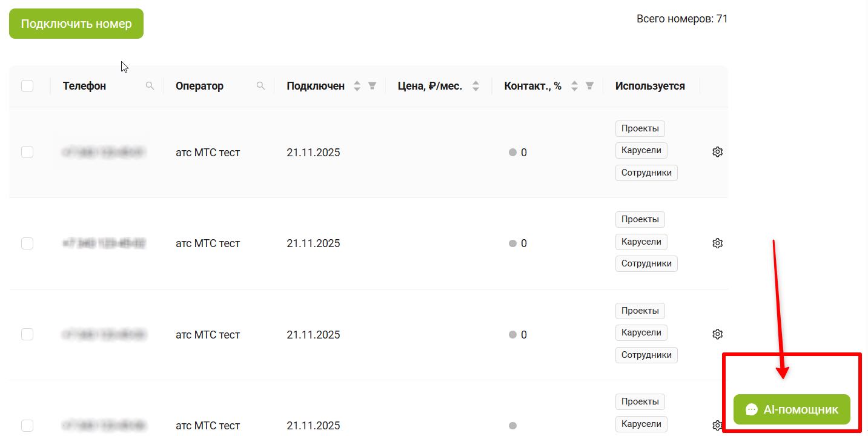Click the Сотрудники tag in the third row
Image resolution: width=868 pixels, height=436 pixels.
point(646,355)
